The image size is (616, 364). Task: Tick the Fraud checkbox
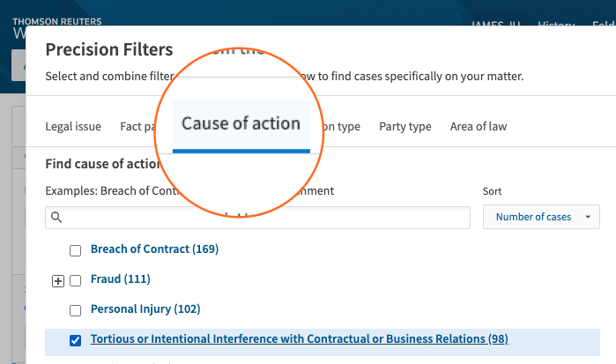[x=75, y=280]
